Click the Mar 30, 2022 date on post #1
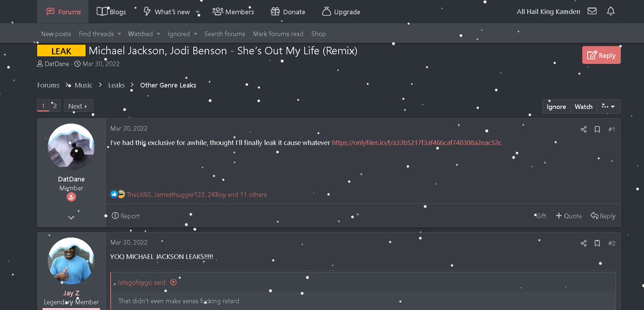644x310 pixels. coord(129,128)
